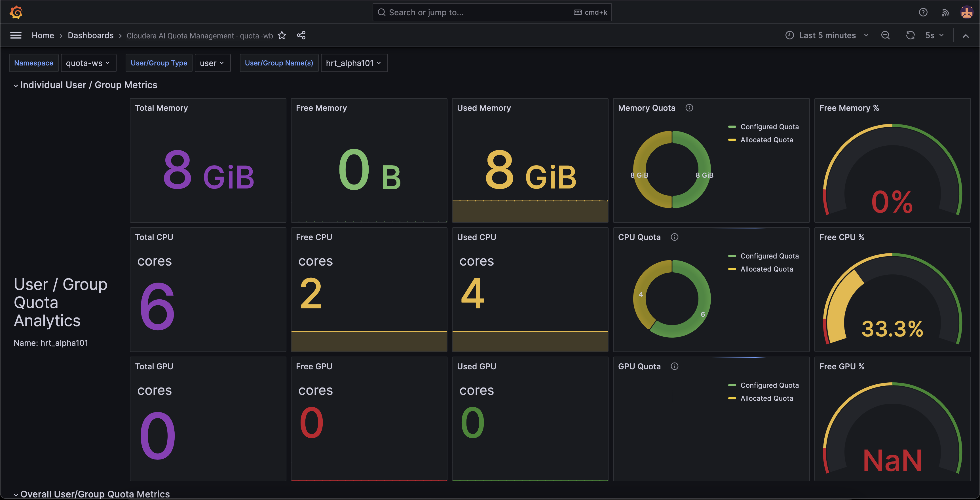
Task: Toggle Configured Quota series in GPU Quota legend
Action: (x=769, y=385)
